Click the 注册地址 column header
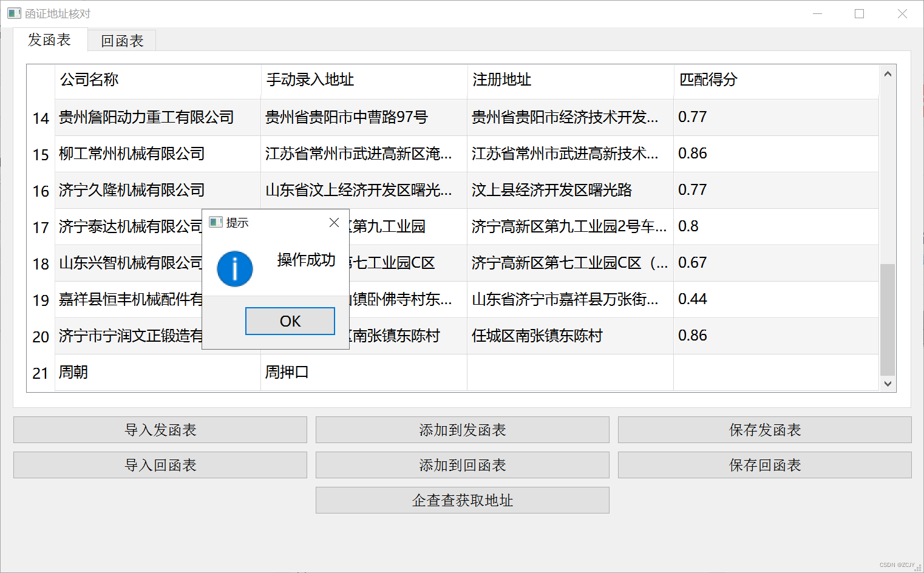The height and width of the screenshot is (573, 924). [x=571, y=80]
